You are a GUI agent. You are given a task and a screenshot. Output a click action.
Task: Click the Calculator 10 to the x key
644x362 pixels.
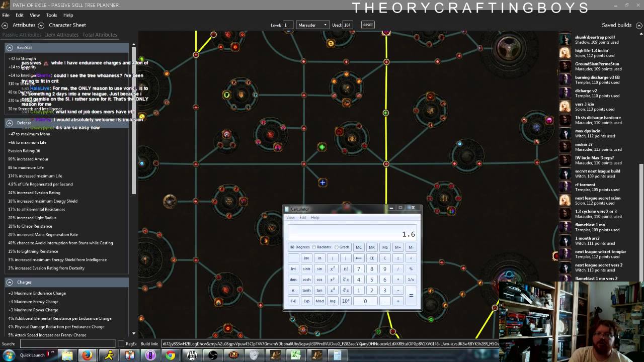[346, 301]
